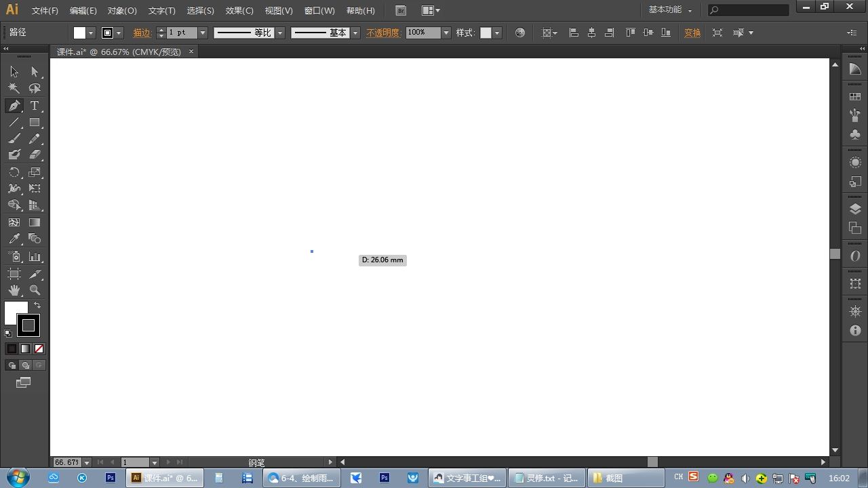This screenshot has width=868, height=488.
Task: Select the Free Transform tool
Action: (35, 189)
